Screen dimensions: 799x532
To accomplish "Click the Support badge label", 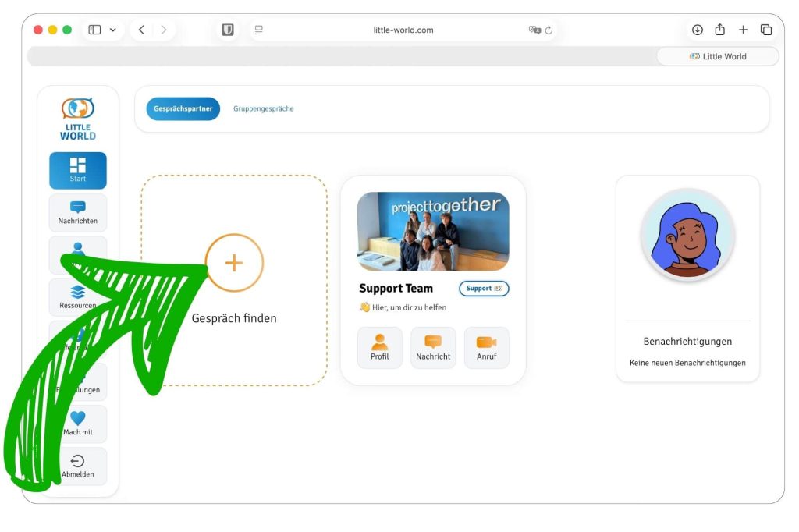I will (484, 289).
